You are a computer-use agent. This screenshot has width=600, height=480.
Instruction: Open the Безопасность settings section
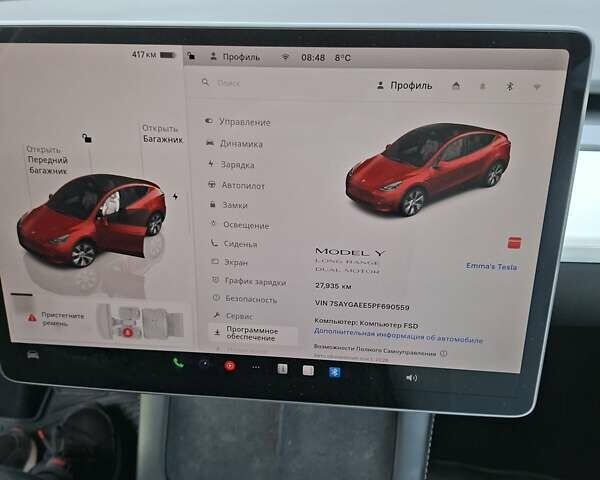click(x=245, y=299)
